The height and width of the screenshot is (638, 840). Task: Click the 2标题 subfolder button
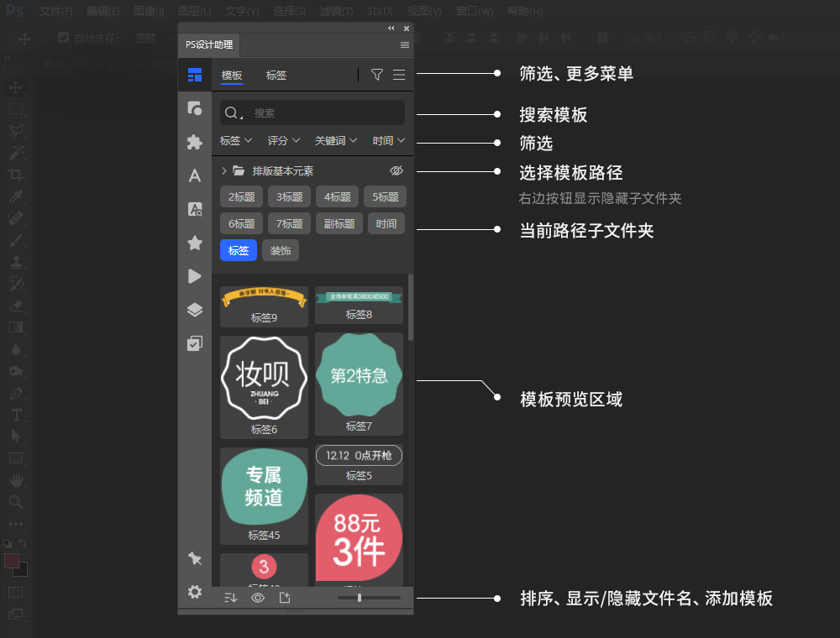tap(241, 196)
